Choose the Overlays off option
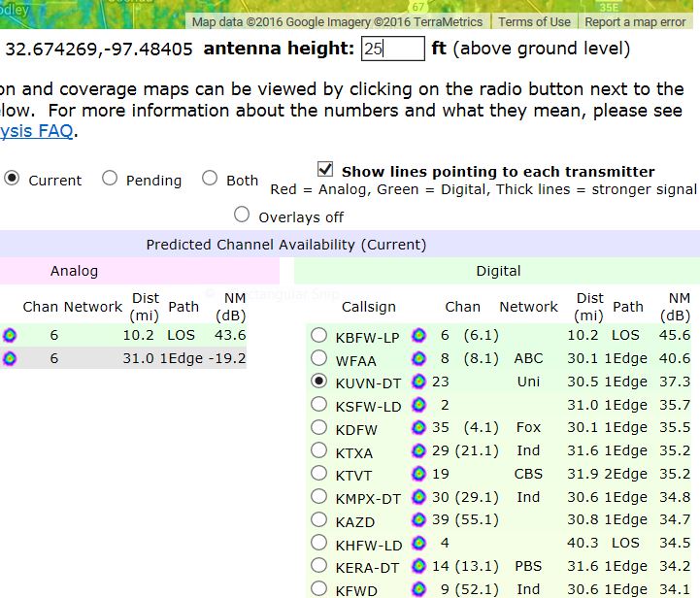 click(x=242, y=215)
